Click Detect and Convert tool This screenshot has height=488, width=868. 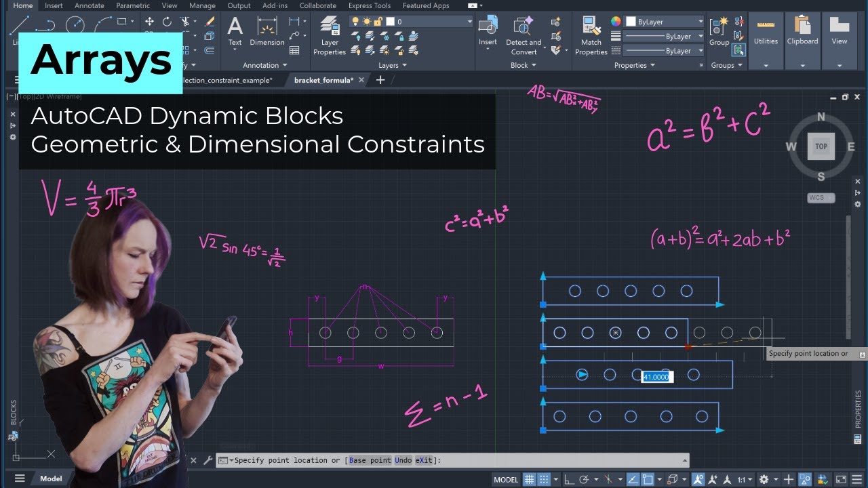click(x=524, y=36)
